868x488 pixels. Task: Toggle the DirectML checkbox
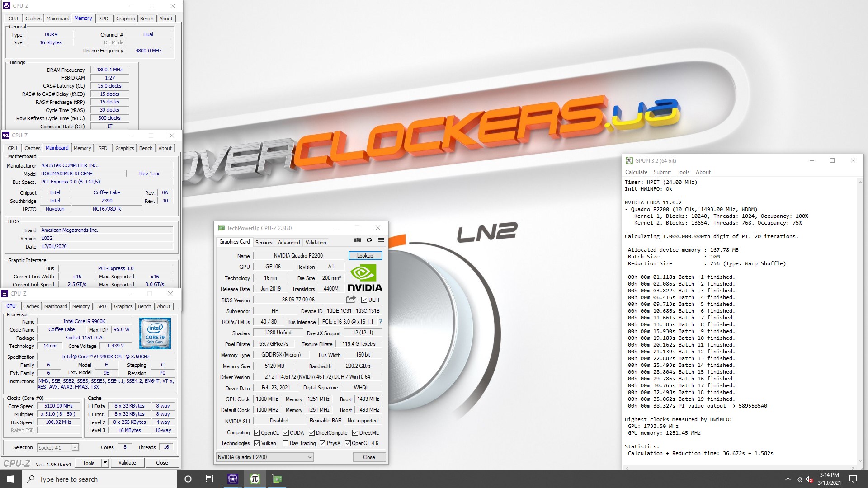[x=355, y=433]
